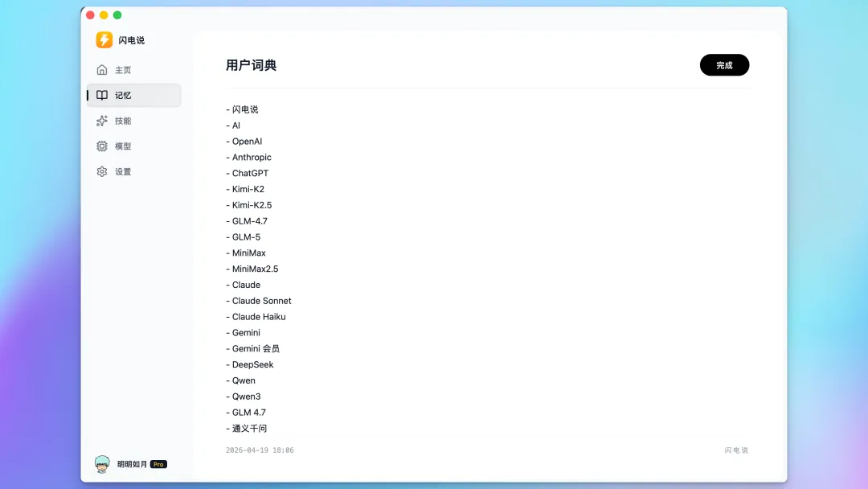This screenshot has height=489, width=868.
Task: Click the 2026-04-19 18:06 timestamp
Action: click(260, 450)
